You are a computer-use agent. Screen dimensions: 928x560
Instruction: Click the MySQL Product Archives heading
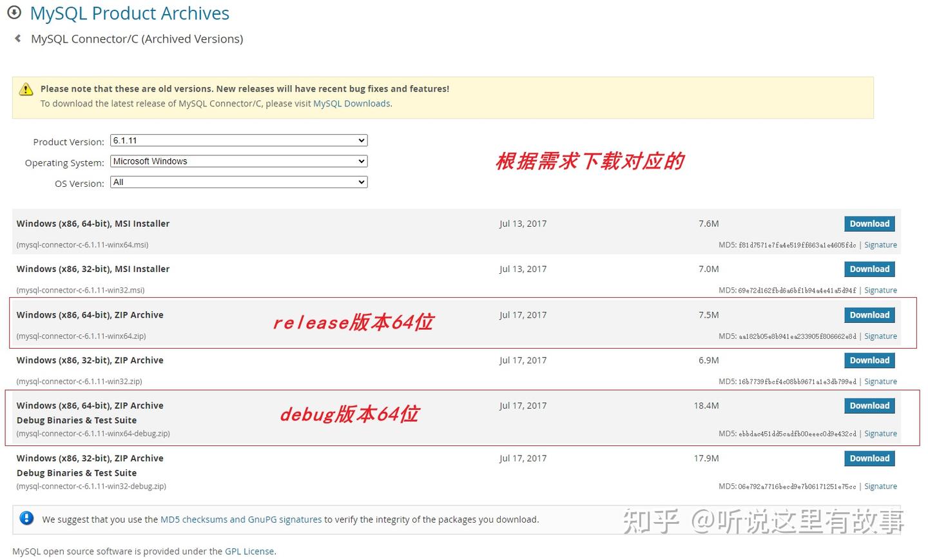click(x=129, y=13)
